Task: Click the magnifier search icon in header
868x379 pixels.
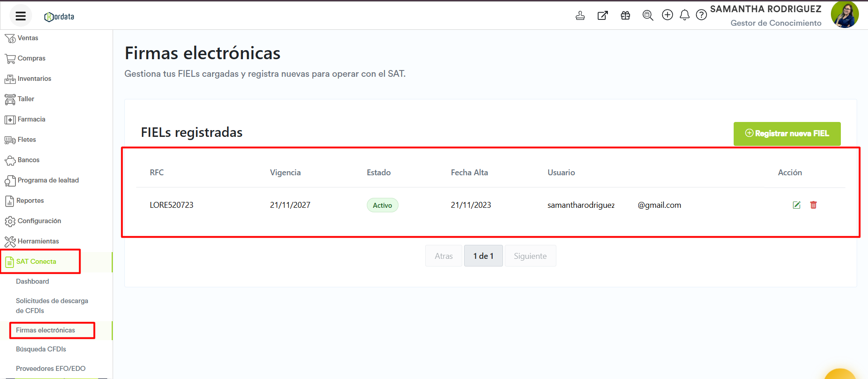Action: [648, 16]
